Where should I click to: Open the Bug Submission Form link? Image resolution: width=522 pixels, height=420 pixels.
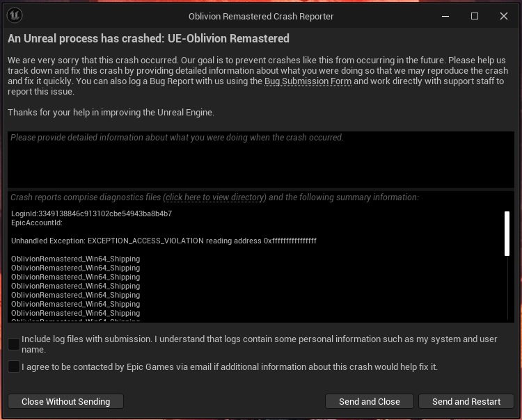coord(308,81)
